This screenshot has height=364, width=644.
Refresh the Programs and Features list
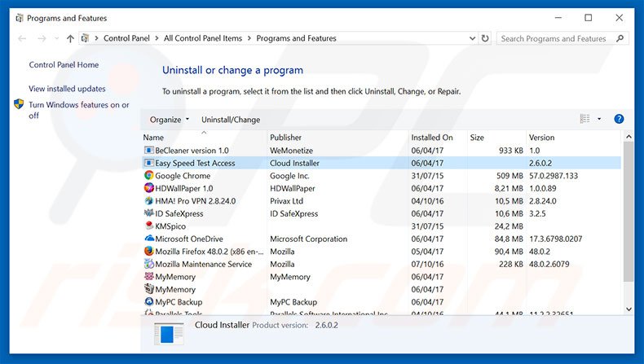486,38
